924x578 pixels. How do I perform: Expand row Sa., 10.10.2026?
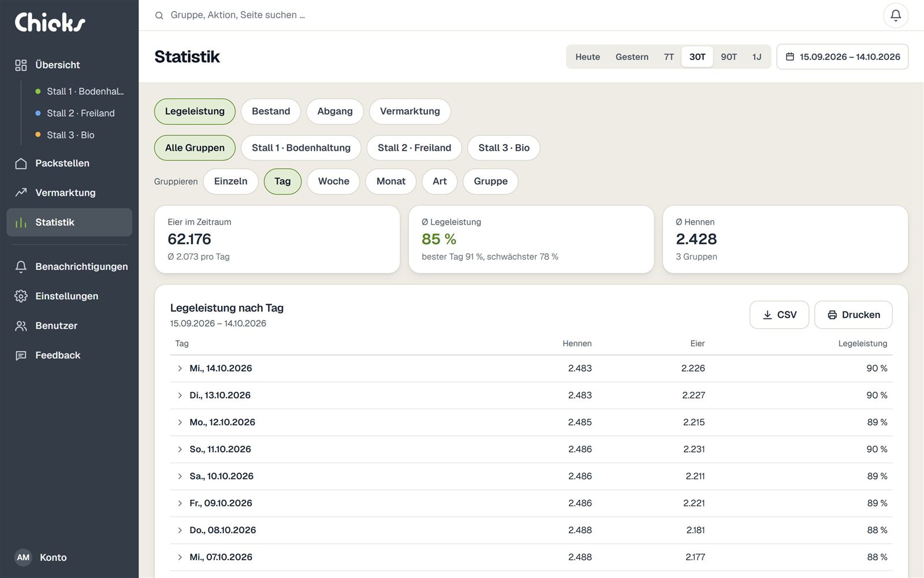(180, 476)
